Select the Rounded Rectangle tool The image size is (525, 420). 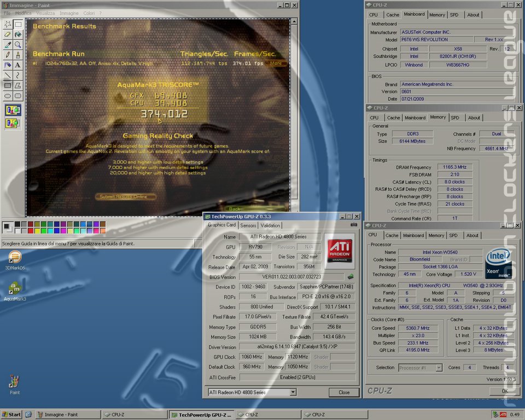tap(18, 96)
